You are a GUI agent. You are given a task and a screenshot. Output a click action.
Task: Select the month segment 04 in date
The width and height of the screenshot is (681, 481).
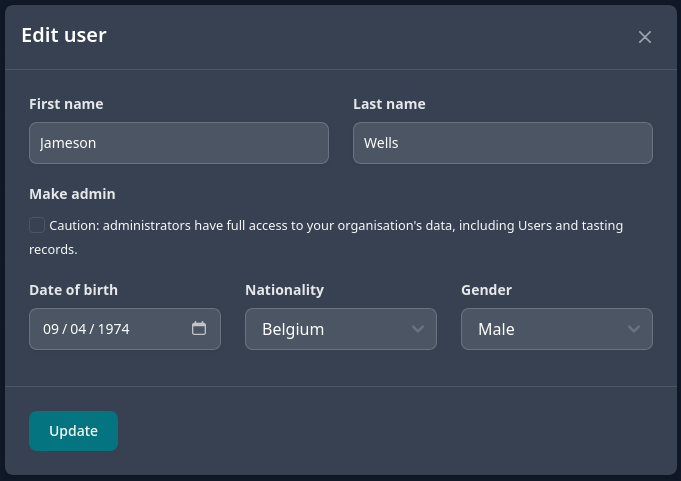(x=78, y=329)
